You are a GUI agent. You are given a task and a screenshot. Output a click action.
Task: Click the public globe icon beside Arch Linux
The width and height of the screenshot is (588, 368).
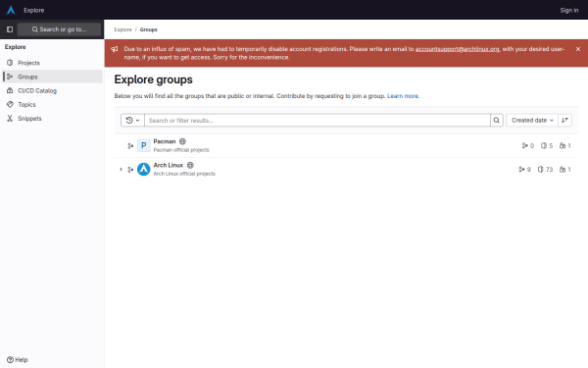tap(190, 165)
